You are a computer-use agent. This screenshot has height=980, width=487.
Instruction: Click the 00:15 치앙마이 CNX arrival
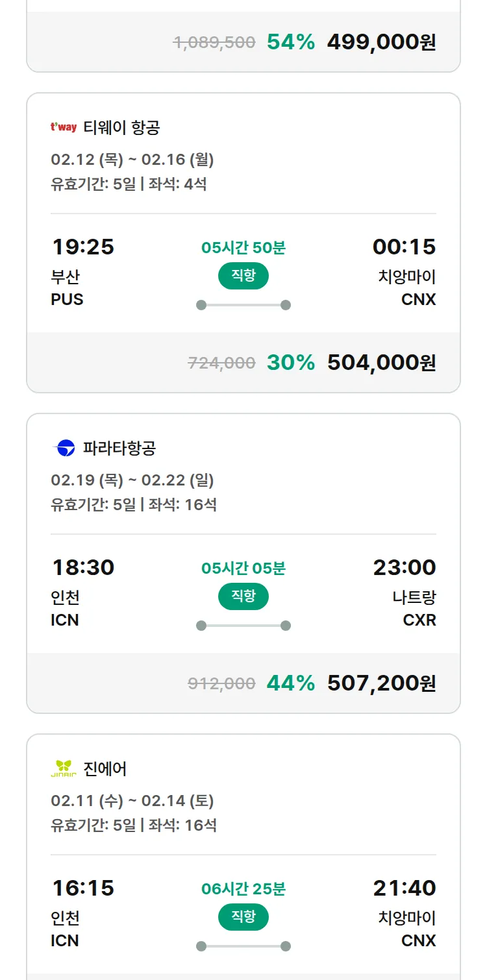point(404,272)
